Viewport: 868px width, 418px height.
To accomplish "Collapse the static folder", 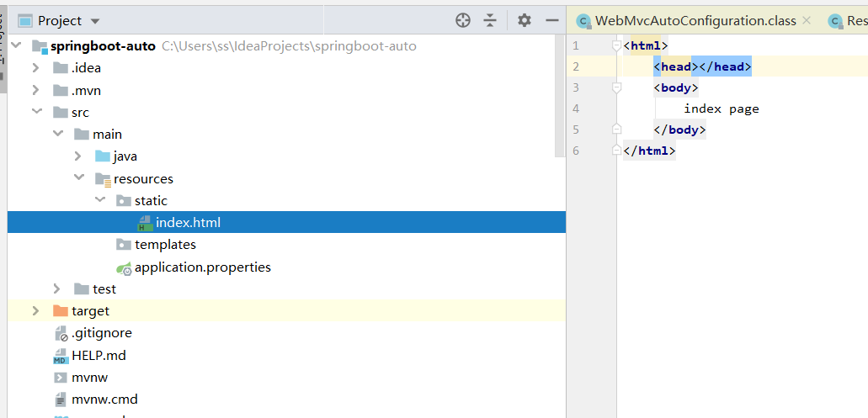I will 99,200.
